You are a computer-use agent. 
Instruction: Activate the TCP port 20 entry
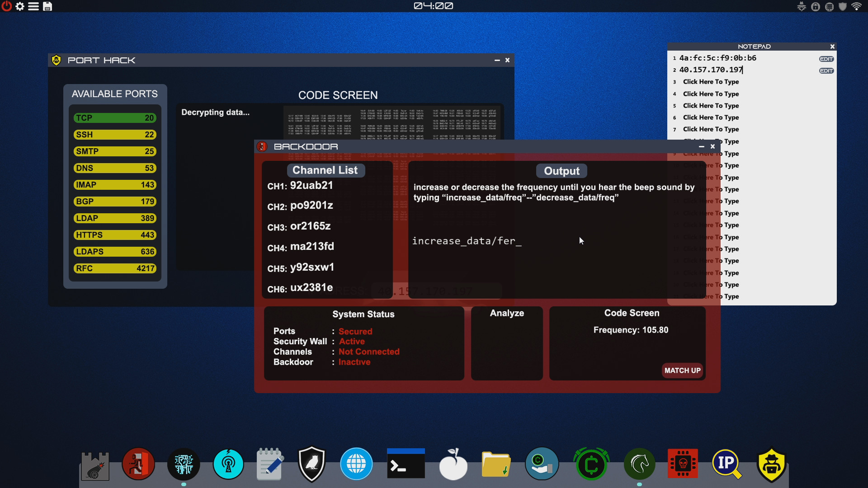(115, 117)
